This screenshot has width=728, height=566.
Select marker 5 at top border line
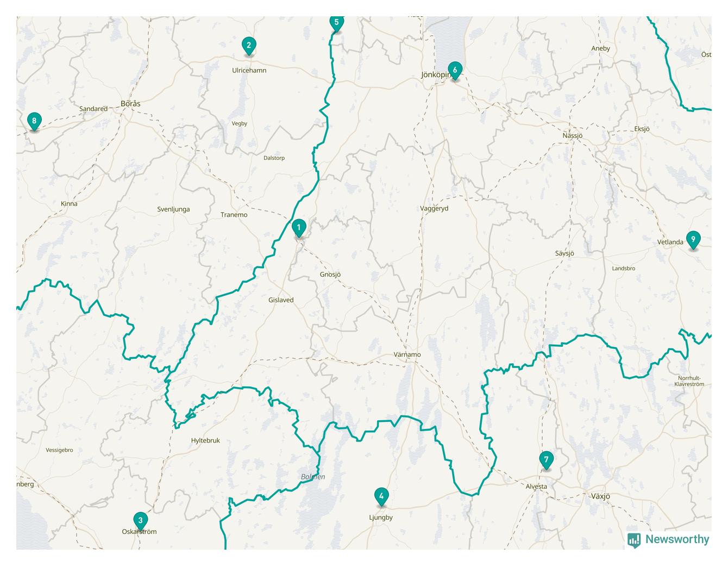336,23
